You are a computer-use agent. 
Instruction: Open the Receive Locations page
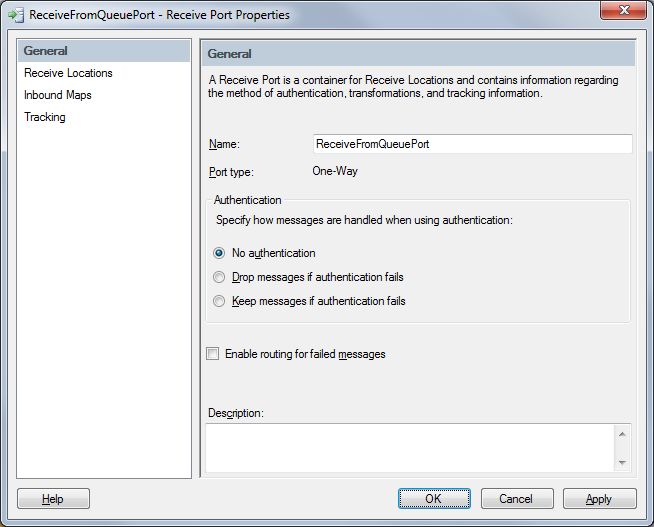pos(68,73)
